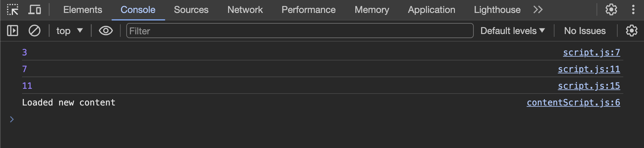This screenshot has height=148, width=644.
Task: Open DevTools settings gear in top bar
Action: [x=611, y=10]
